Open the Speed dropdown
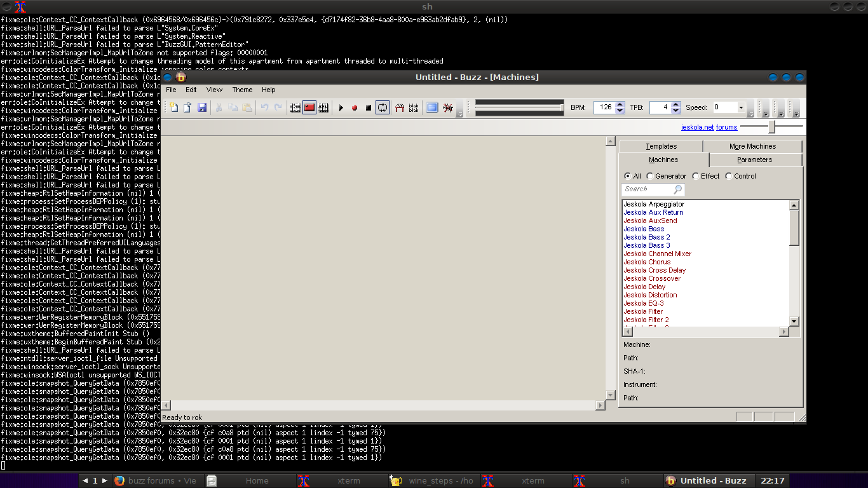 (741, 107)
